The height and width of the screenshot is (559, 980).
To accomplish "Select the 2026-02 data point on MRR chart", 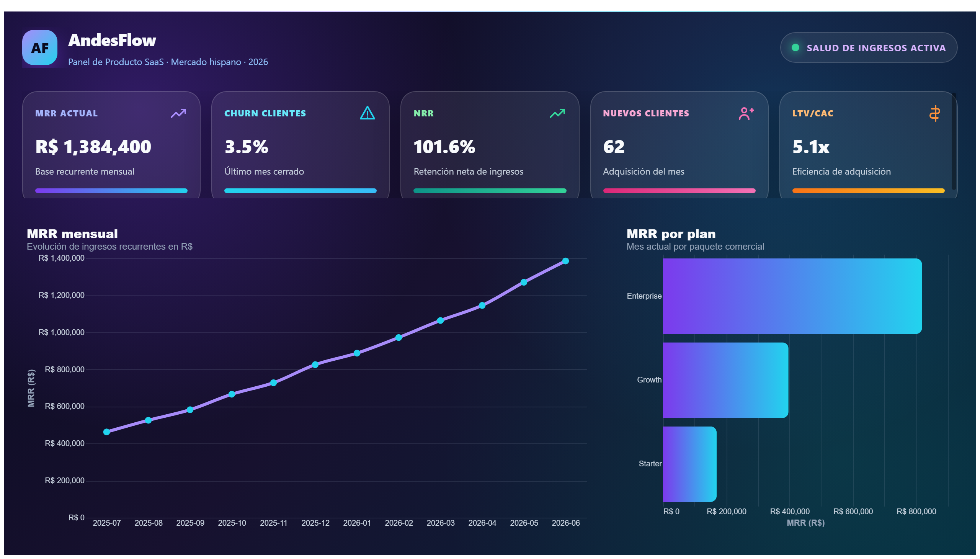I will pos(399,337).
